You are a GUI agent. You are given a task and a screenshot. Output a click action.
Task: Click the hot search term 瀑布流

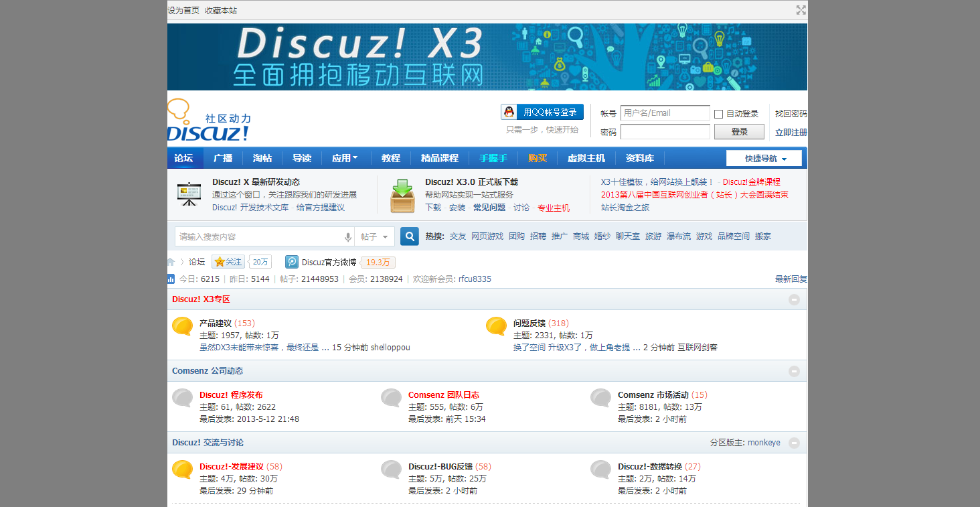click(679, 236)
